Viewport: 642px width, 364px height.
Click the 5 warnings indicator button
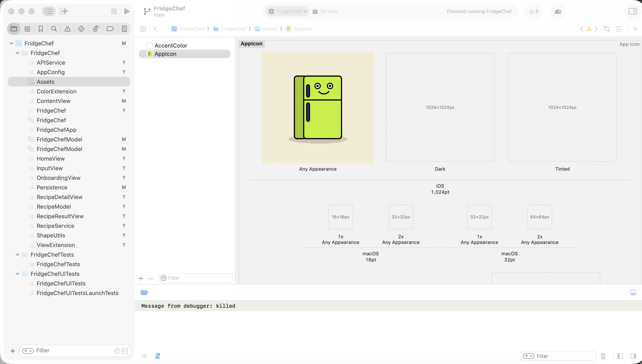(x=533, y=11)
